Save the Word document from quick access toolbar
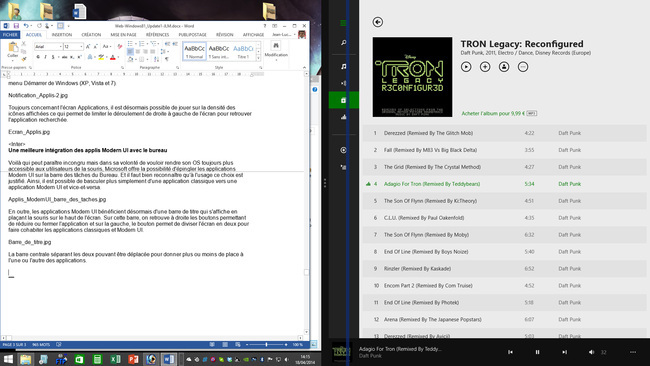The width and height of the screenshot is (650, 366). click(16, 26)
